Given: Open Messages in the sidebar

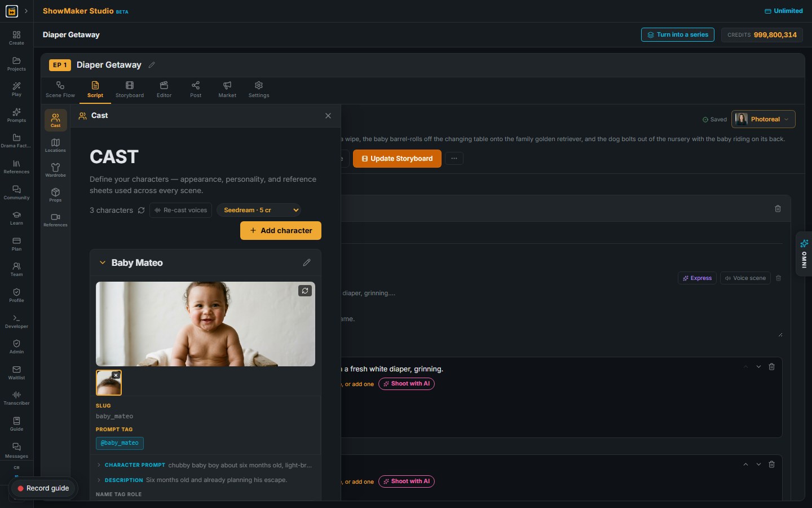Looking at the screenshot, I should click(16, 450).
